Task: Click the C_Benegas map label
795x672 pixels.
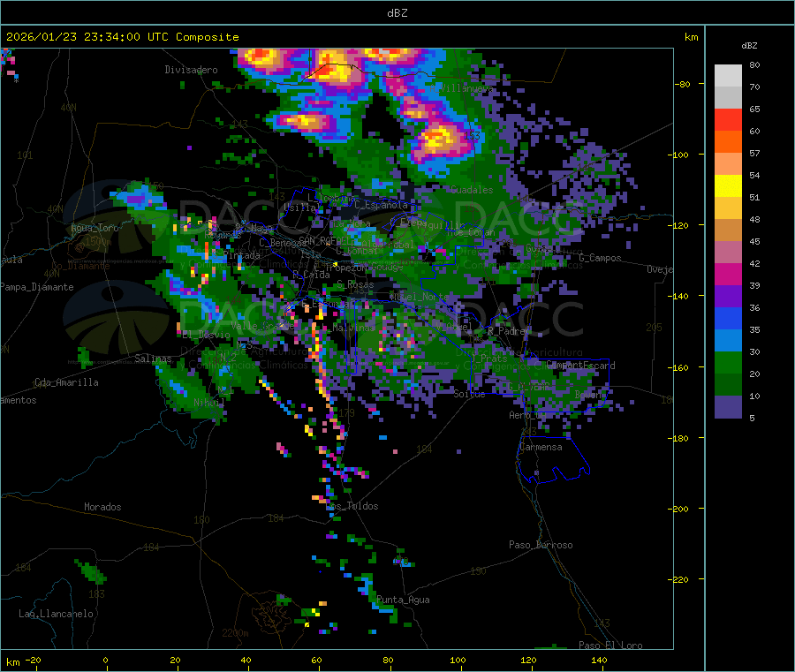Action: point(283,243)
